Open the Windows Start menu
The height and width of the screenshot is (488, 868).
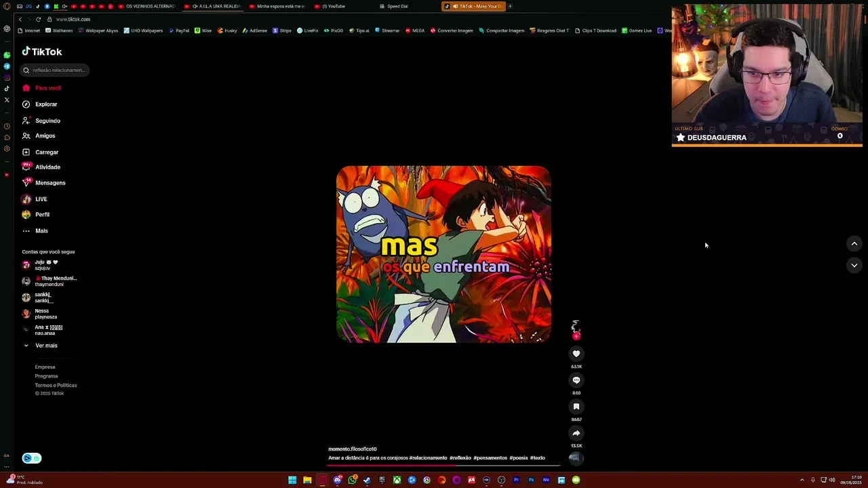pyautogui.click(x=292, y=480)
